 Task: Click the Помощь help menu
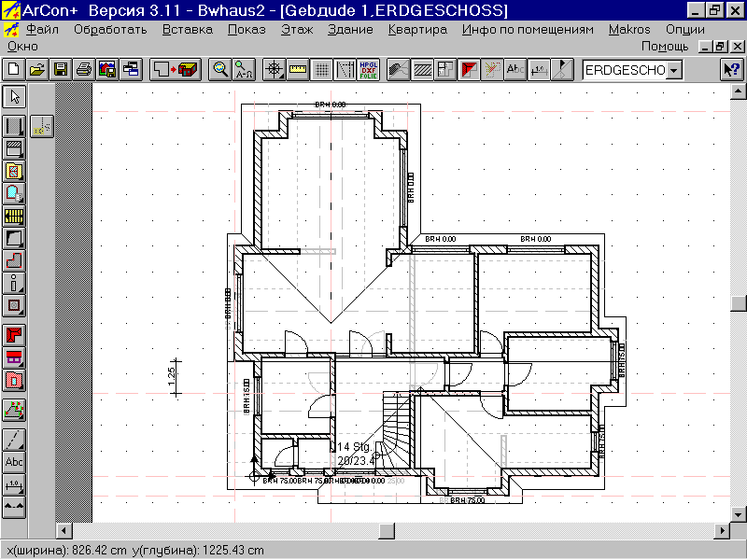click(666, 46)
